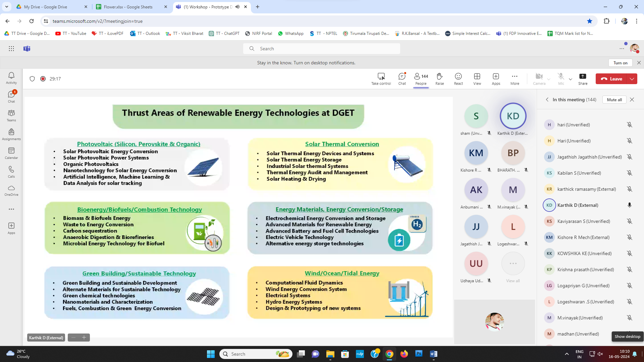Expand microphone options dropdown arrow
The height and width of the screenshot is (362, 644).
(571, 79)
